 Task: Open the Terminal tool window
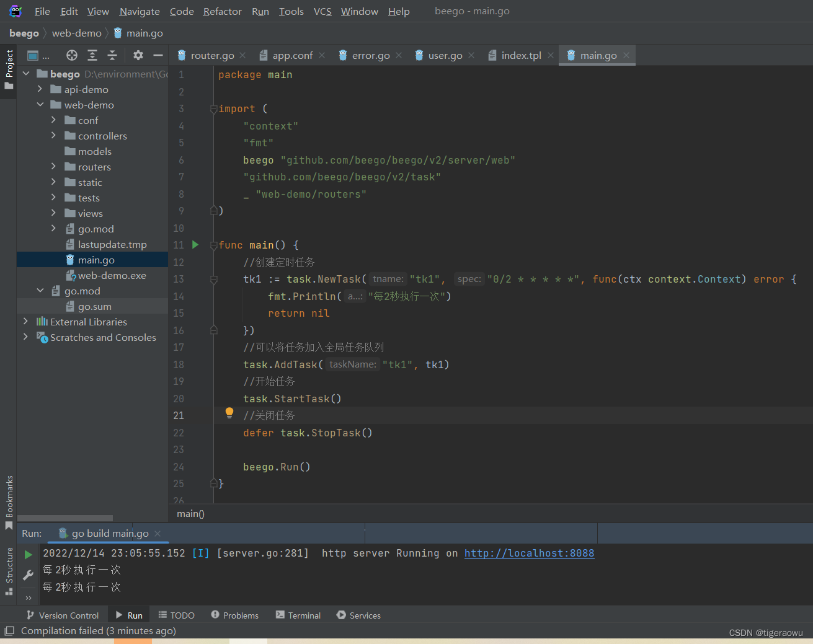[x=298, y=615]
